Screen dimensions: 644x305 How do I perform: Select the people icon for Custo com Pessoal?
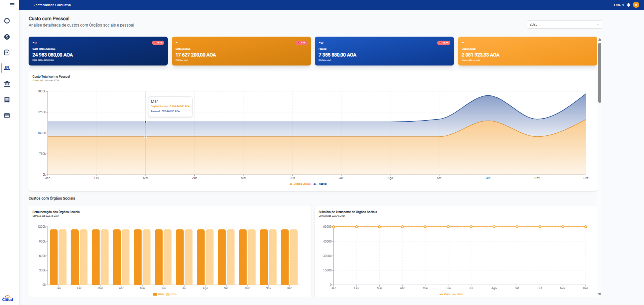tap(7, 68)
